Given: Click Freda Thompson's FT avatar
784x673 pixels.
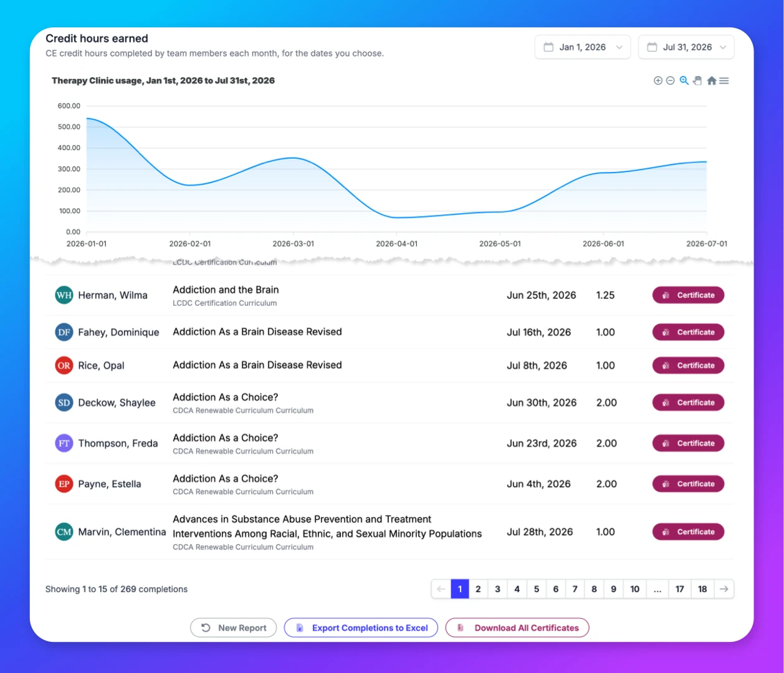Looking at the screenshot, I should coord(64,443).
